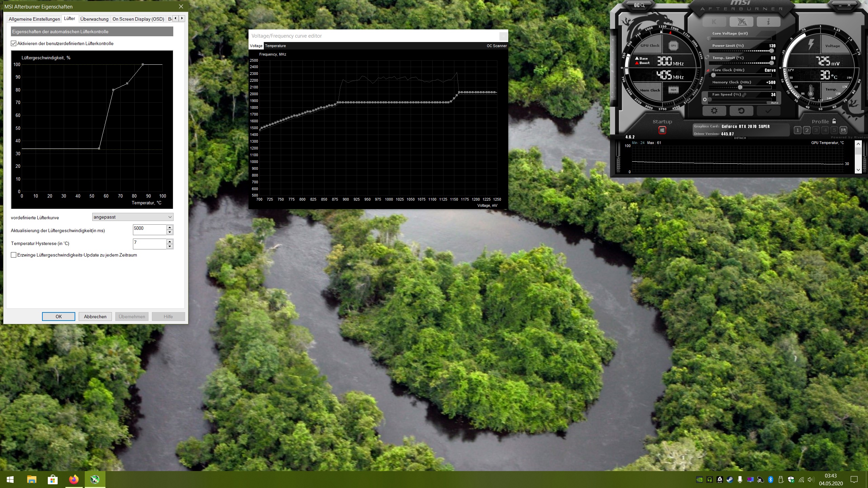Click OC Scanner in curve editor
This screenshot has height=488, width=868.
(x=496, y=46)
